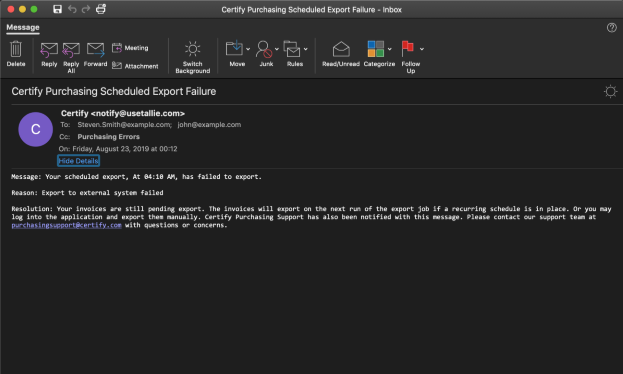
Task: Maximize the window with green button
Action: [x=34, y=9]
